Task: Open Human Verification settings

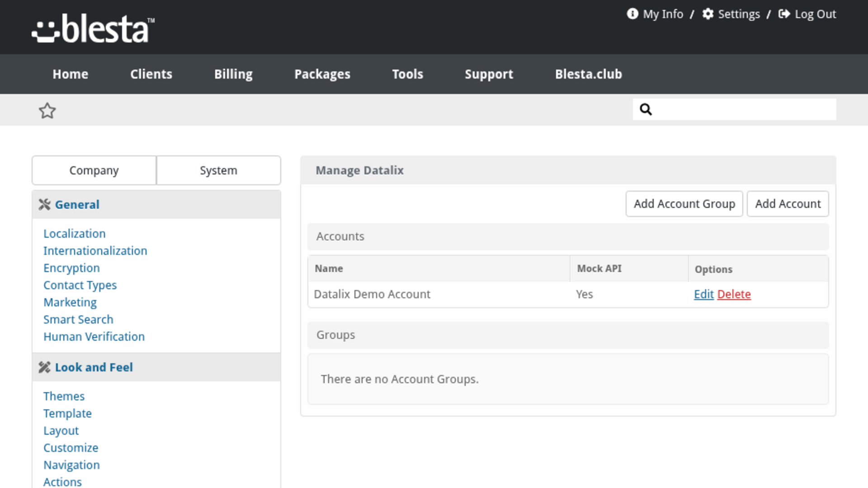Action: pyautogui.click(x=94, y=337)
